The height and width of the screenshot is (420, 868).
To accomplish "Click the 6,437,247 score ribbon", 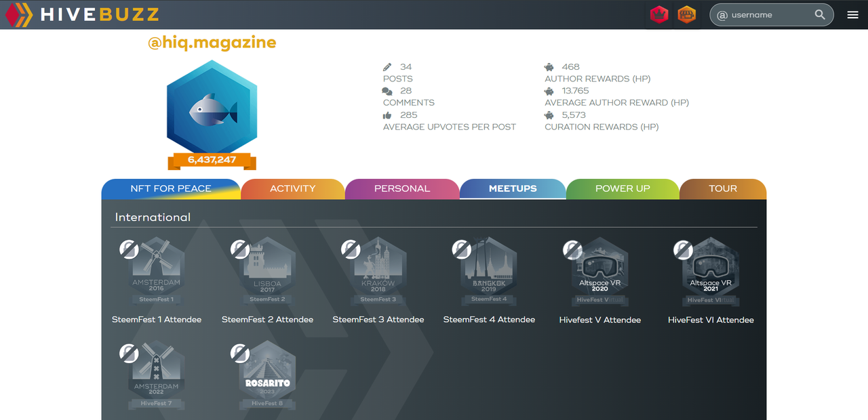I will tap(212, 161).
